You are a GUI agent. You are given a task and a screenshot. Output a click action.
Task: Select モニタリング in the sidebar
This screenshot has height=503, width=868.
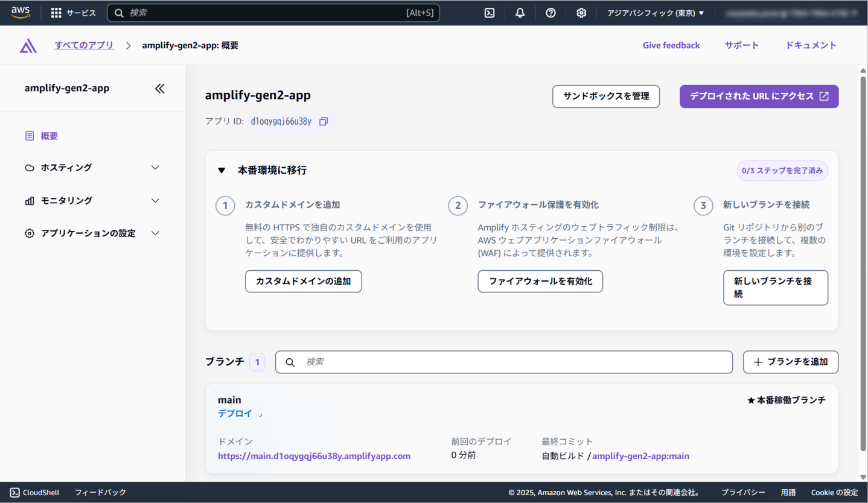[x=66, y=201]
